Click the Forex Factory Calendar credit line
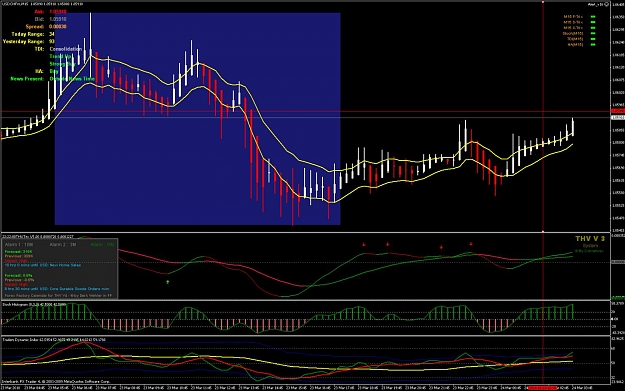Image resolution: width=625 pixels, height=391 pixels. coord(58,296)
